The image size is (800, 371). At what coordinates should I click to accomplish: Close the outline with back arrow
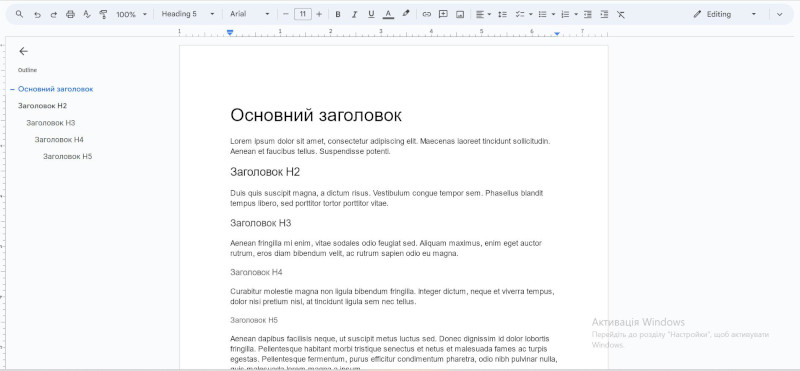[x=23, y=51]
